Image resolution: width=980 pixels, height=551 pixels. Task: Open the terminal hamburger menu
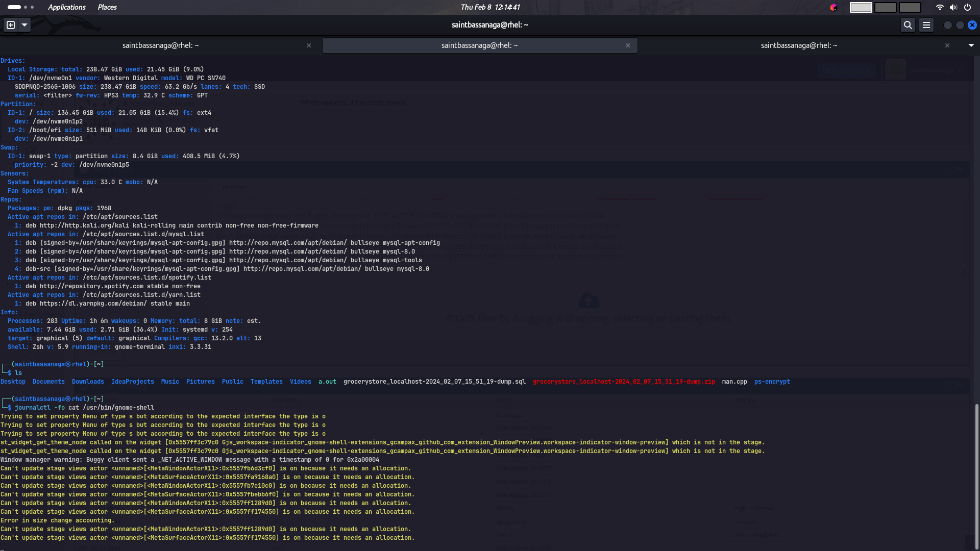[926, 25]
